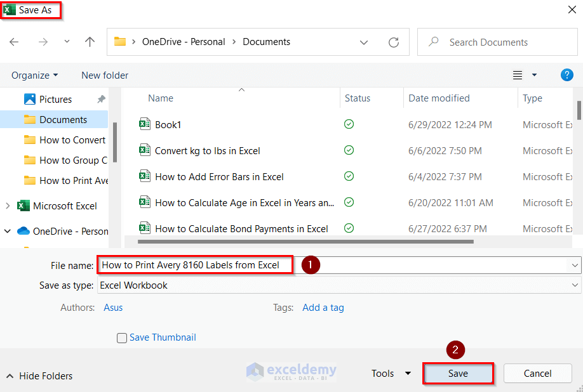Click the Excel icon beside Book1
The height and width of the screenshot is (392, 583).
point(145,124)
